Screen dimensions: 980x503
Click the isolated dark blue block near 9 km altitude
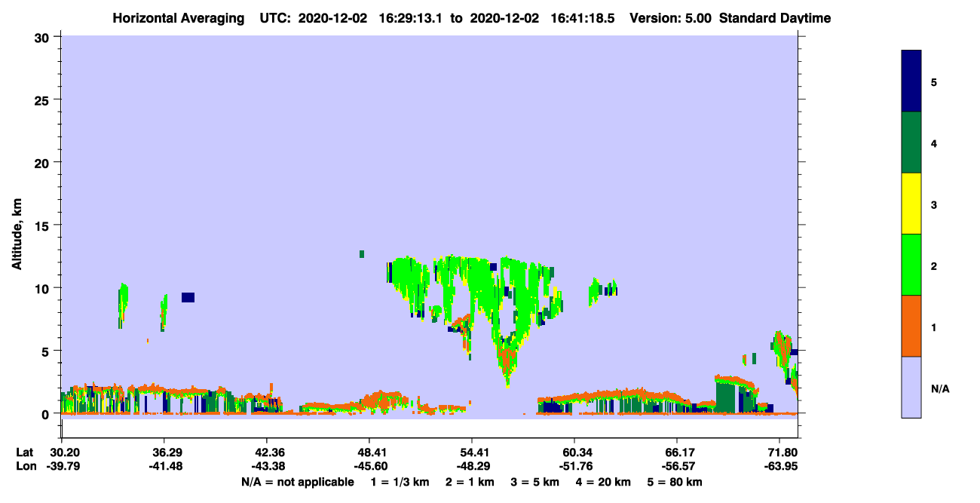coord(188,297)
